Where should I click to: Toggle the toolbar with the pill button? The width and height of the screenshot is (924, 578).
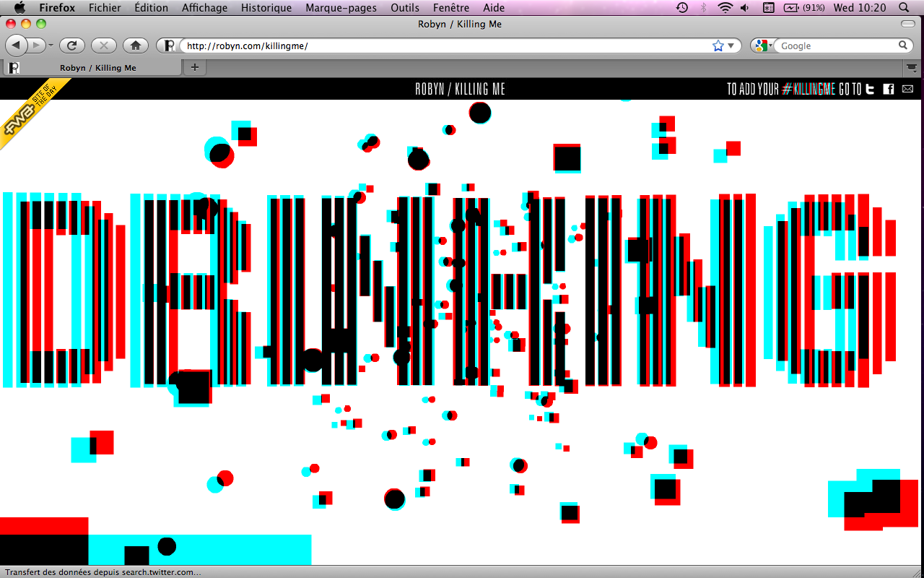click(x=908, y=24)
